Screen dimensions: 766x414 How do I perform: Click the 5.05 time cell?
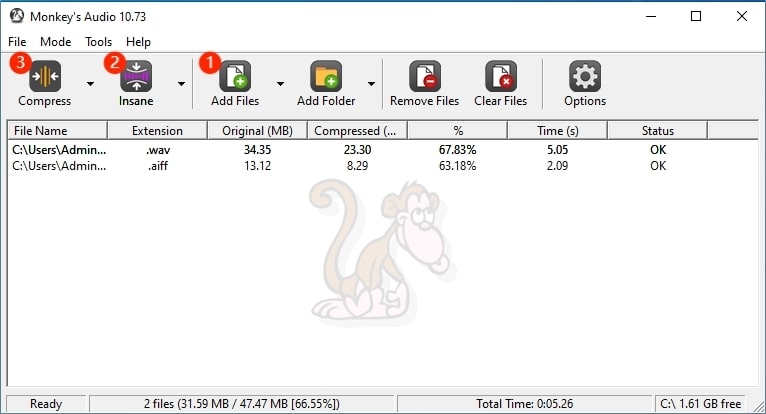click(557, 150)
